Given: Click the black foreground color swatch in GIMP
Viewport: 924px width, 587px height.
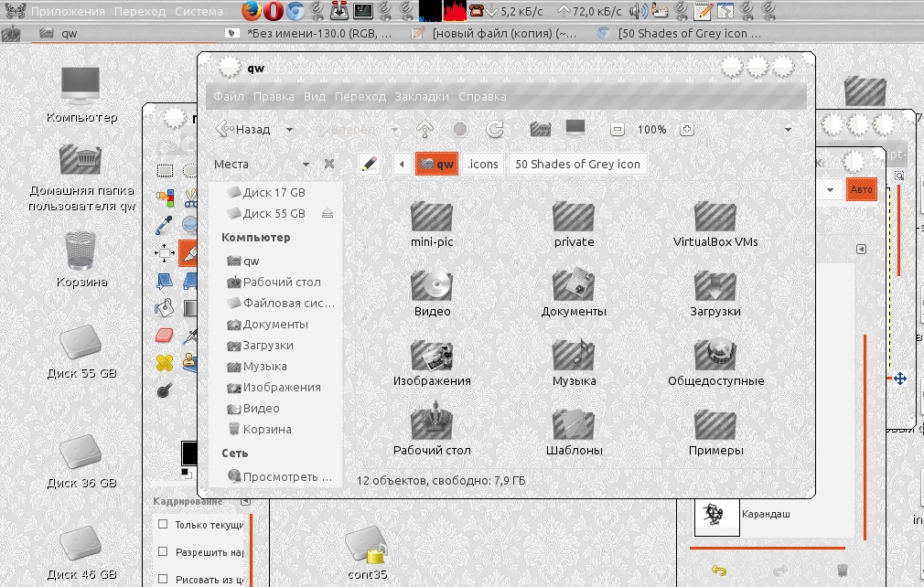Looking at the screenshot, I should (189, 453).
